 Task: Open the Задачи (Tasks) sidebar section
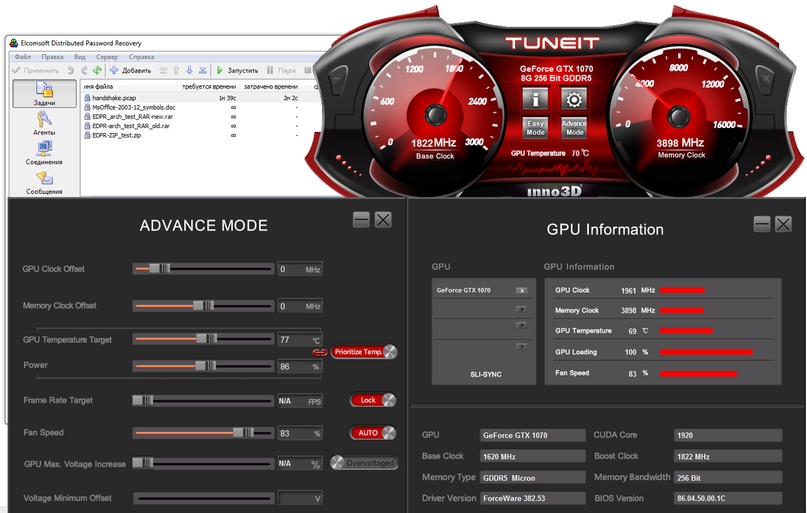(44, 94)
